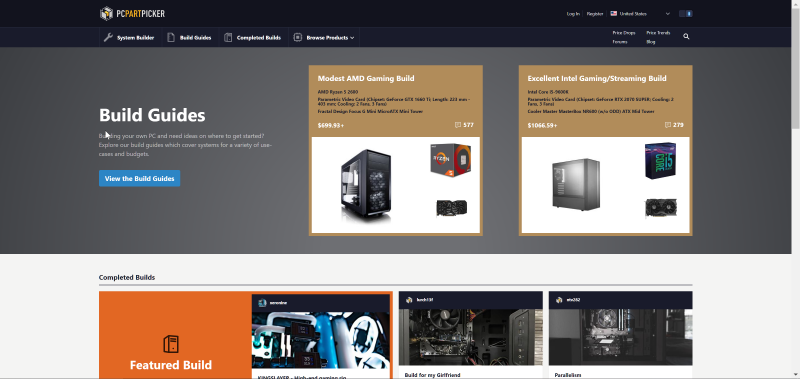Image resolution: width=800 pixels, height=379 pixels.
Task: Click the Fractal Design case image
Action: [x=366, y=185]
